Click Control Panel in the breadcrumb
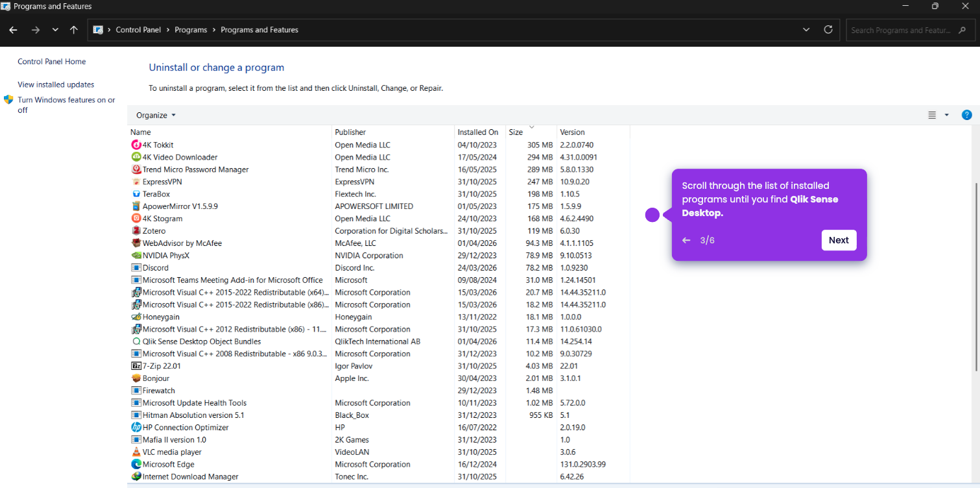Image resolution: width=980 pixels, height=488 pixels. point(138,30)
